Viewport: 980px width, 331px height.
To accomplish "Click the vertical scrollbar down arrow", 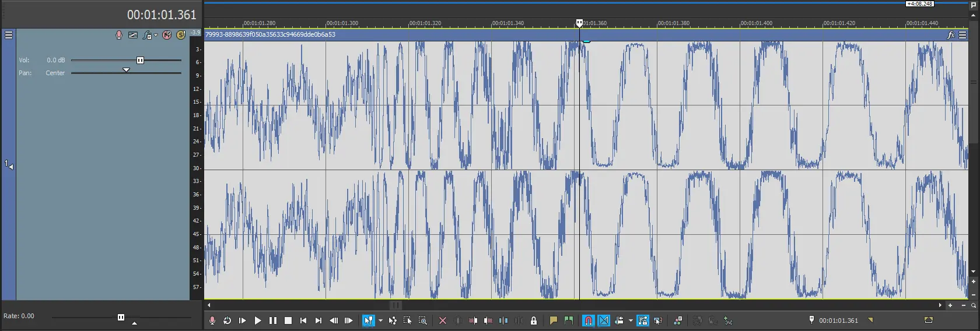I will click(973, 272).
